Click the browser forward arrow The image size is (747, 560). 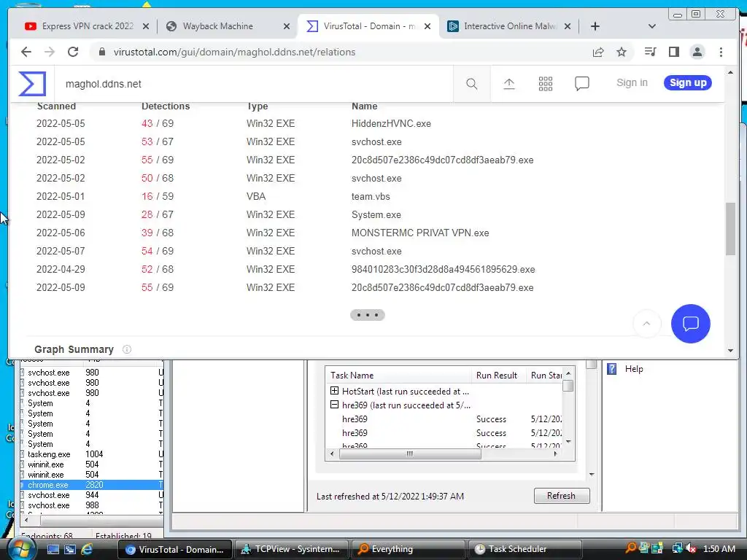coord(50,52)
